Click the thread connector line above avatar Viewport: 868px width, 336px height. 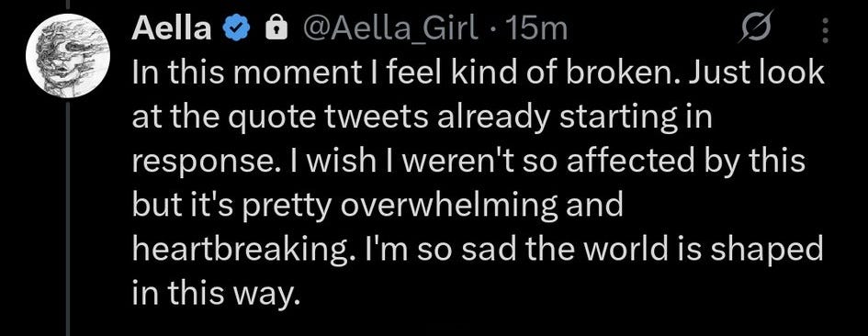point(68,5)
